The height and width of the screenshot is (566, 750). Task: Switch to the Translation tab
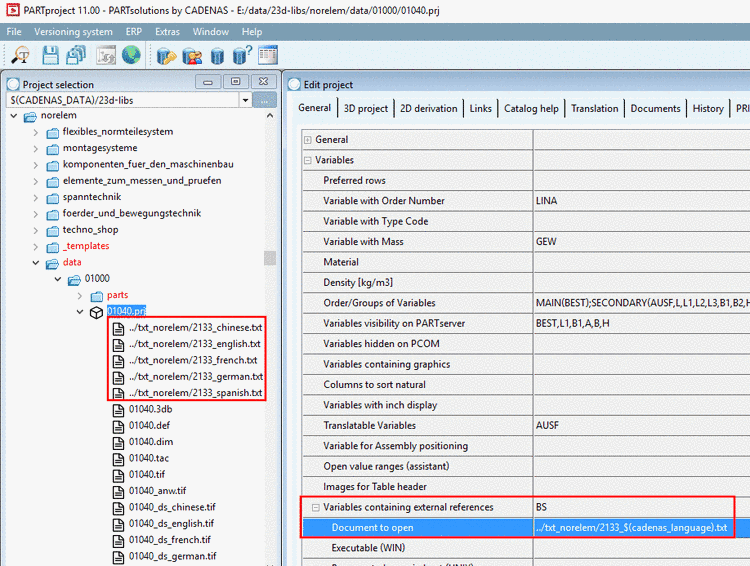595,109
